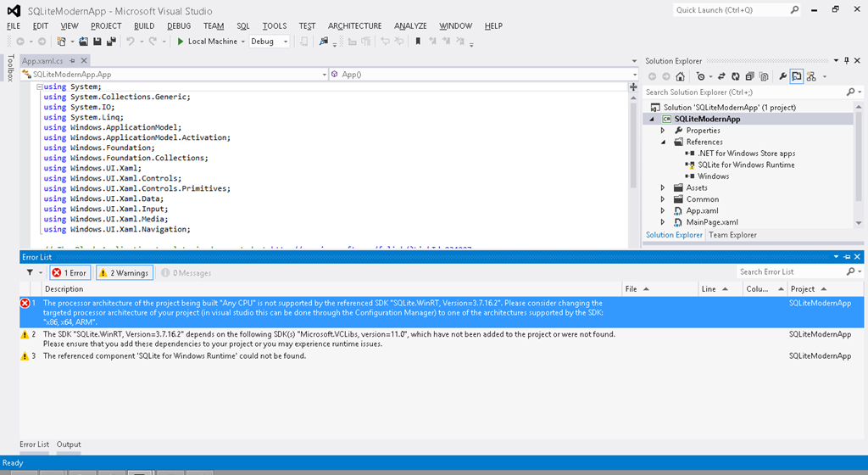Start debugging with green play arrow
The width and height of the screenshot is (868, 475).
click(x=181, y=42)
